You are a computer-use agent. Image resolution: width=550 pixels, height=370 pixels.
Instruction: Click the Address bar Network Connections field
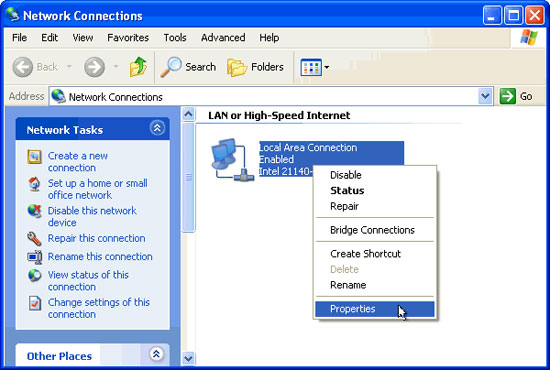(271, 96)
